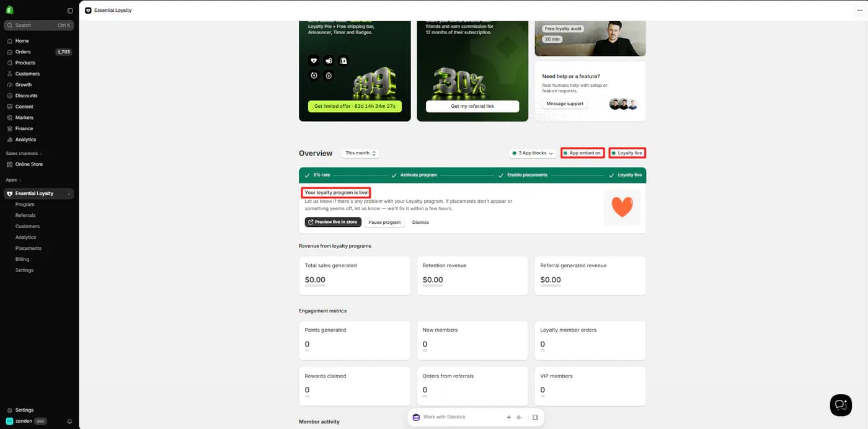Open Orders via its inbox icon

(x=10, y=52)
